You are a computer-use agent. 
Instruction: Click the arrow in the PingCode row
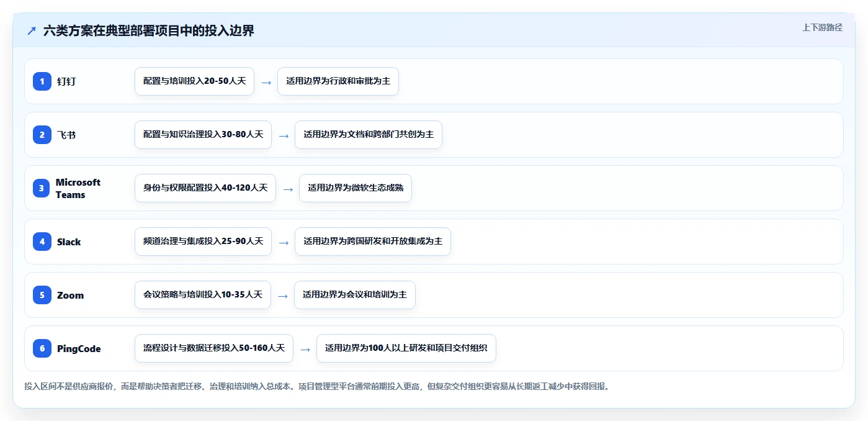click(305, 349)
